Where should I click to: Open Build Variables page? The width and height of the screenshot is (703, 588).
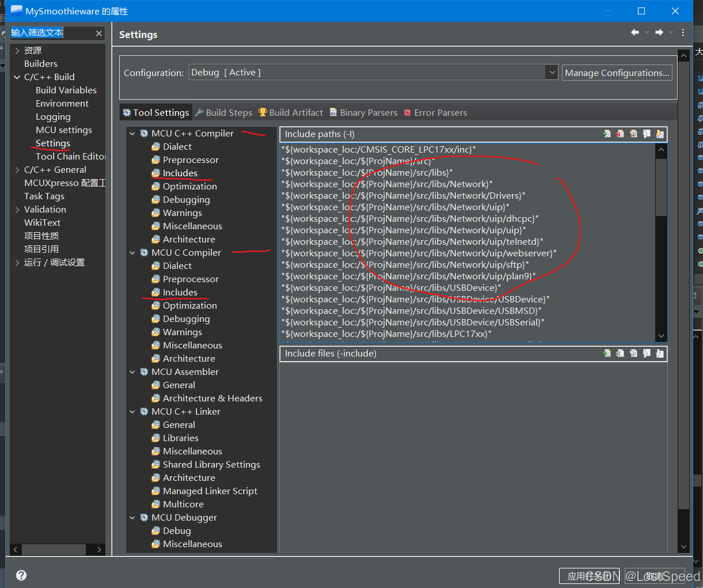tap(66, 90)
